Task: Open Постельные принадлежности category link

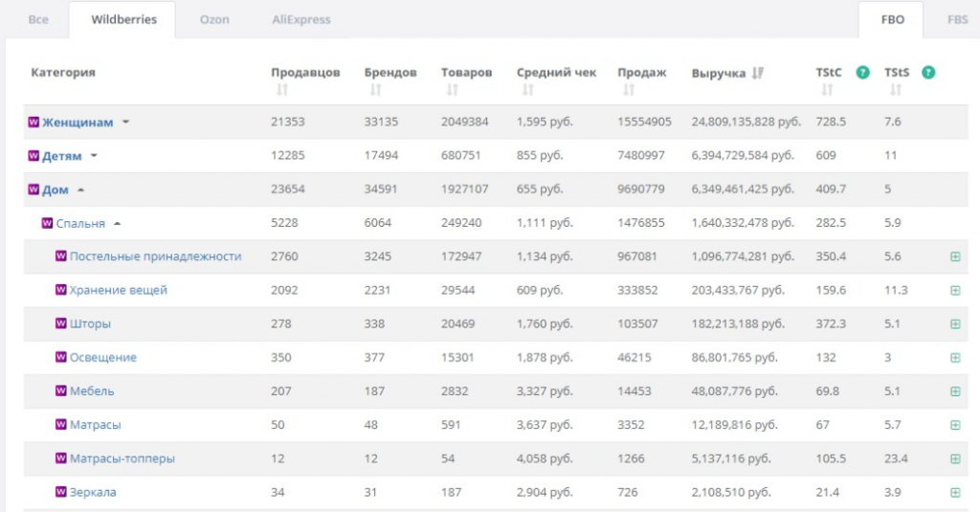Action: 155,256
